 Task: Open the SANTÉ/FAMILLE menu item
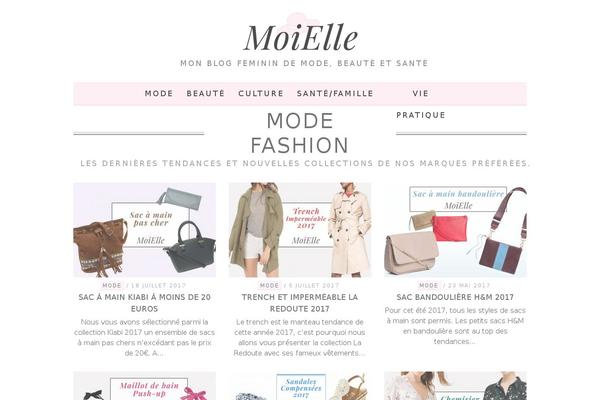click(335, 93)
